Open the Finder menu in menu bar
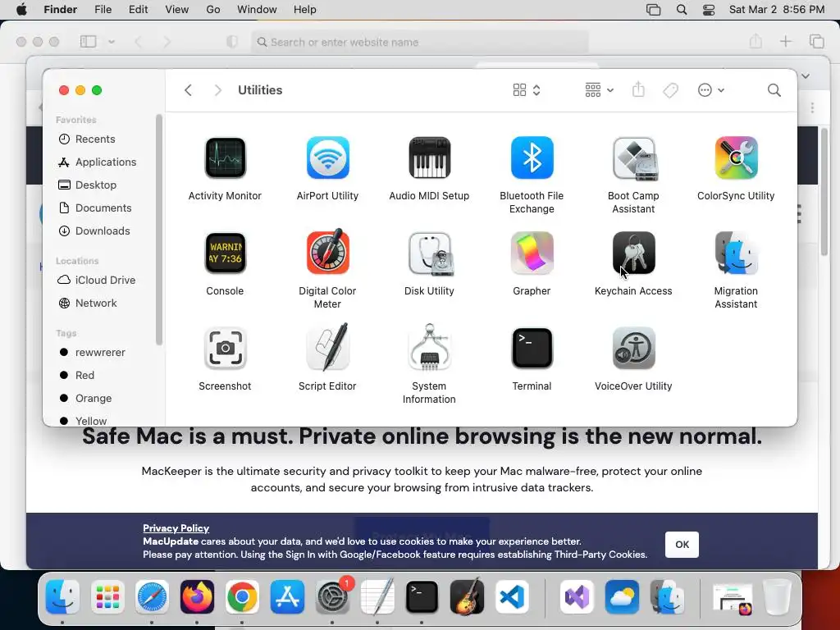The image size is (840, 630). tap(60, 10)
